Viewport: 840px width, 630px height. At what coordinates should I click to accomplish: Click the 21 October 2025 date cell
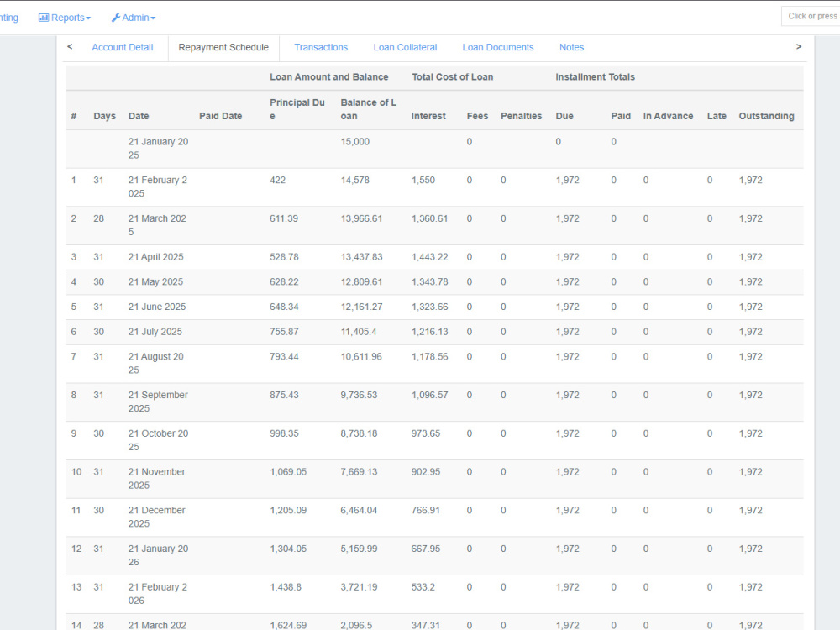tap(158, 440)
